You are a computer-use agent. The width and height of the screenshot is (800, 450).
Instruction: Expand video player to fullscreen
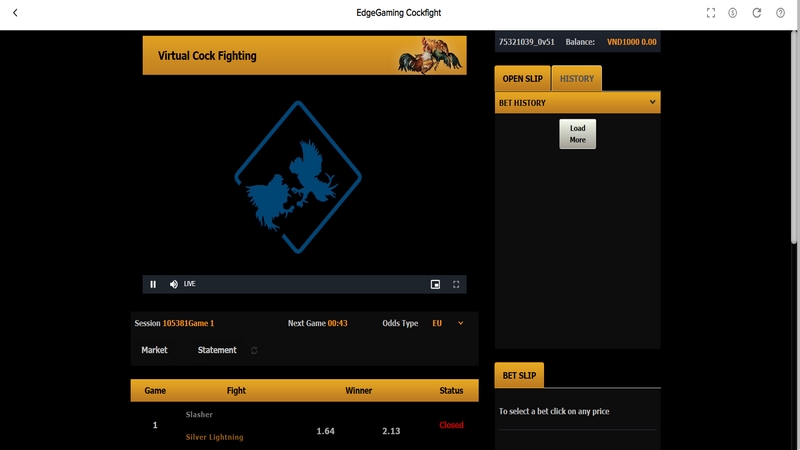[457, 284]
